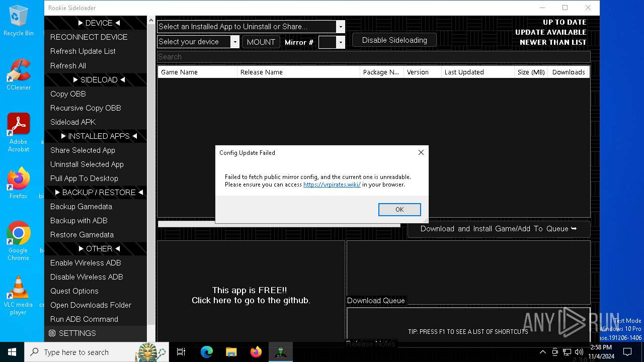The width and height of the screenshot is (644, 362).
Task: Click Disable Sideloading button
Action: point(394,40)
